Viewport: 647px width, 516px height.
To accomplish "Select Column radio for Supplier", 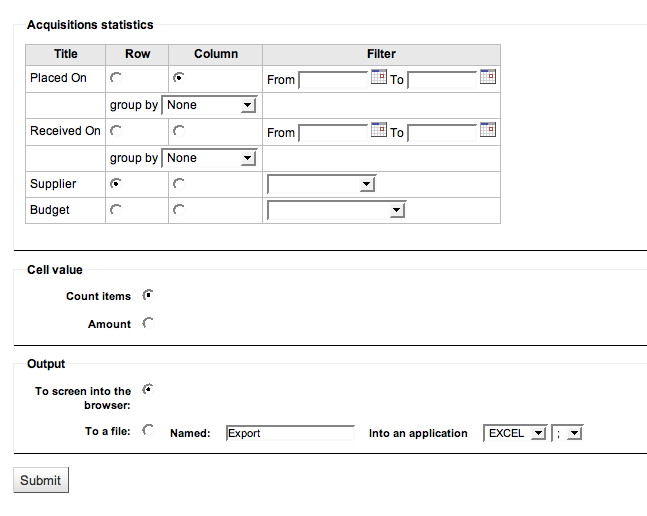I will tap(179, 183).
